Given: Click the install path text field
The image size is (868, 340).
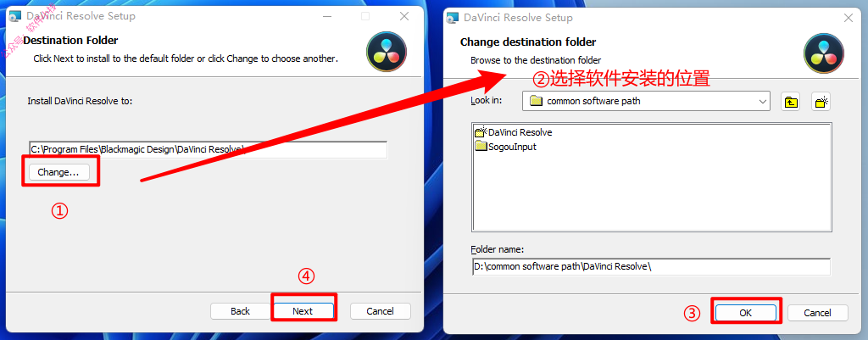Looking at the screenshot, I should click(209, 149).
